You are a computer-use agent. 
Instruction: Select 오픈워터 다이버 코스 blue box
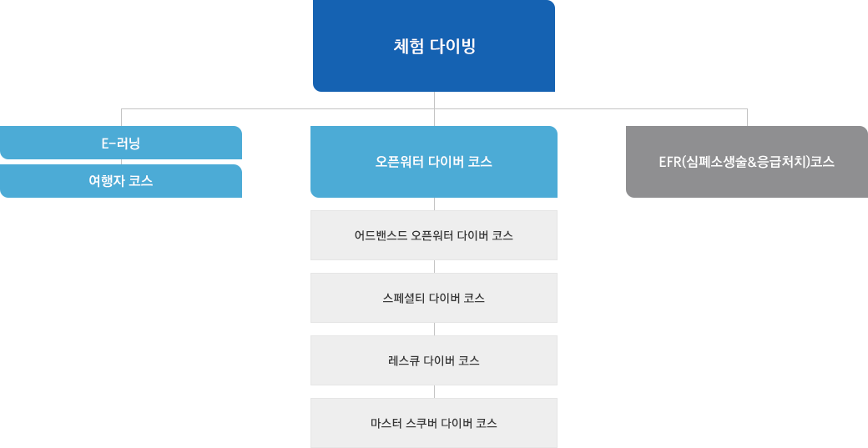coord(433,162)
